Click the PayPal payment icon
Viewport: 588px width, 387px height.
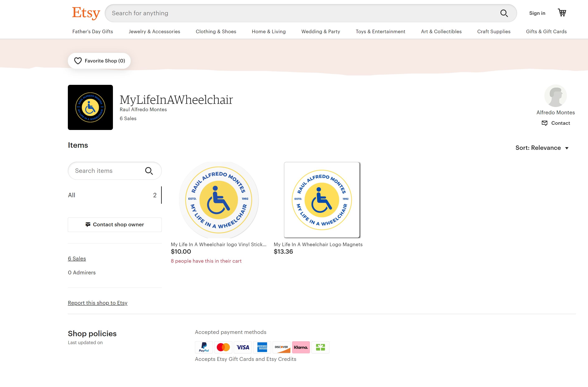(x=204, y=347)
